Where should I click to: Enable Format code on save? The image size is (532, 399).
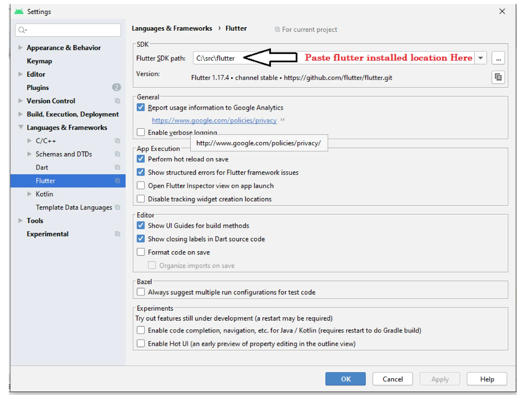tap(141, 252)
